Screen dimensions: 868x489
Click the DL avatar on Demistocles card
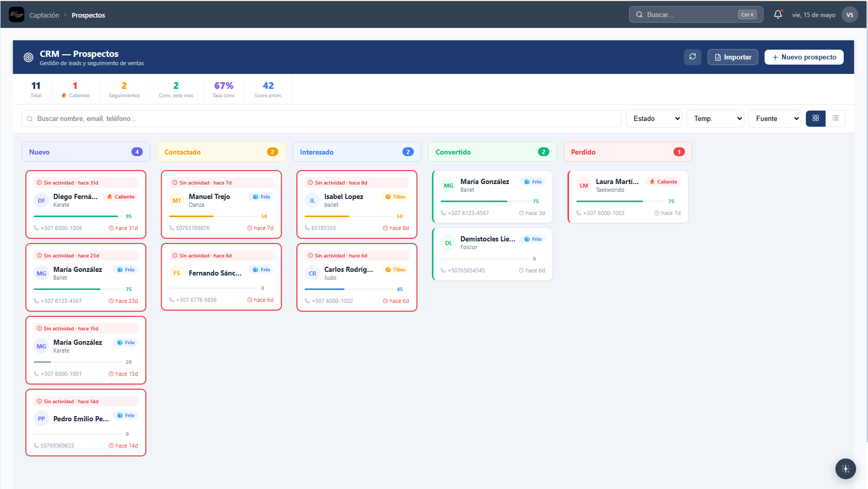click(x=448, y=243)
